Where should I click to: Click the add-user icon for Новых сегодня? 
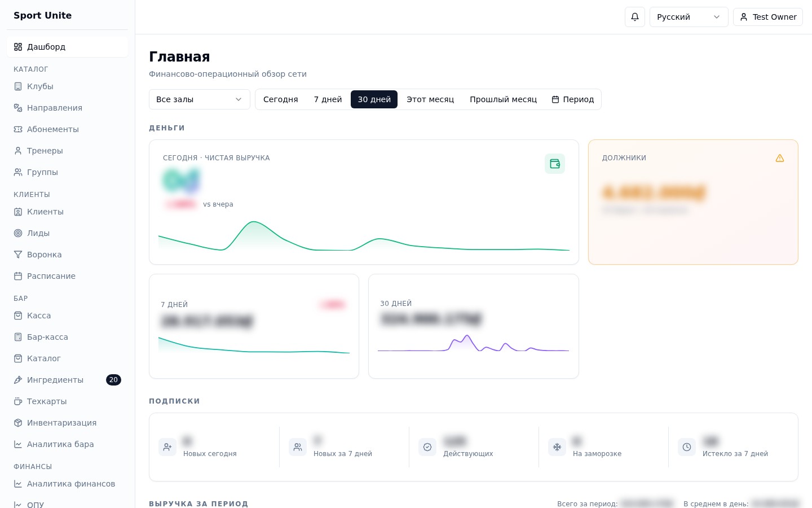tap(167, 447)
